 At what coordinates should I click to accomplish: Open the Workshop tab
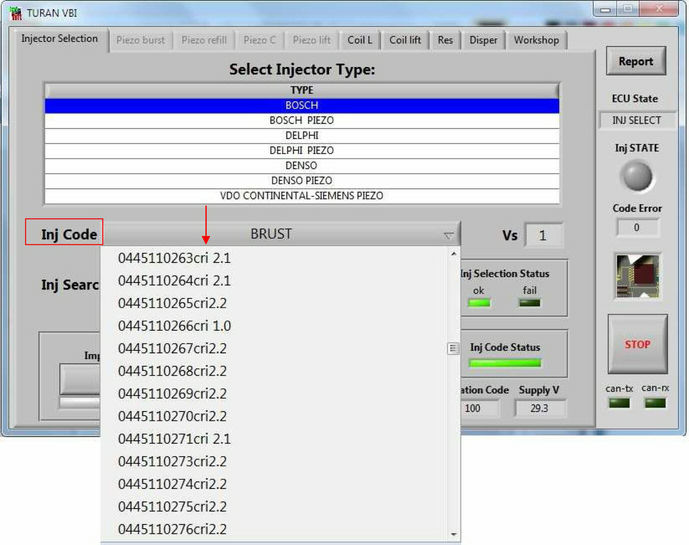pyautogui.click(x=536, y=40)
